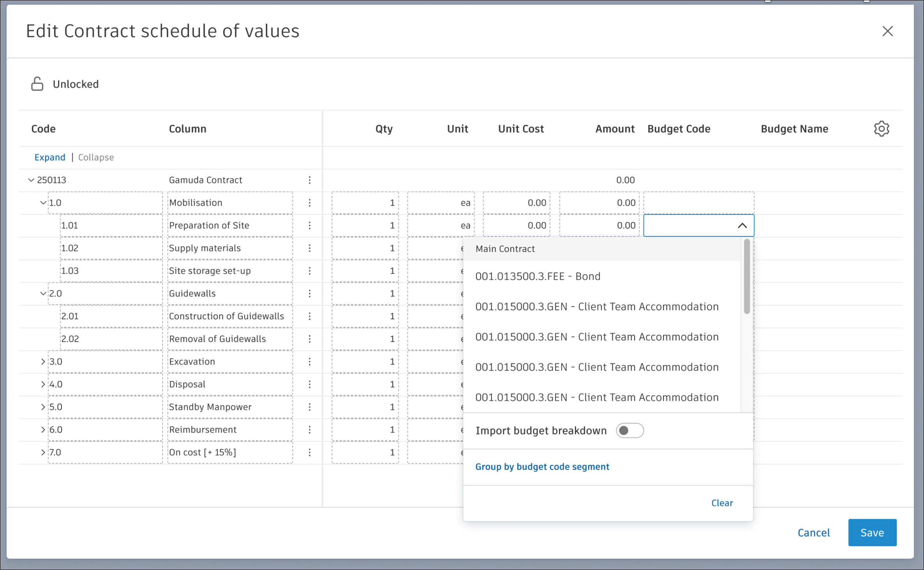The image size is (924, 570).
Task: Collapse the 250113 Gamuda Contract root row
Action: click(31, 180)
